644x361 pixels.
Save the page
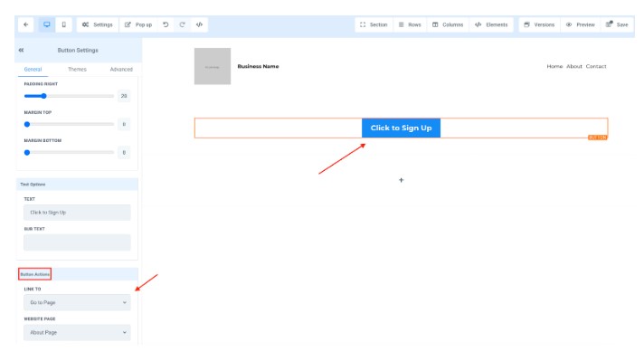[617, 24]
